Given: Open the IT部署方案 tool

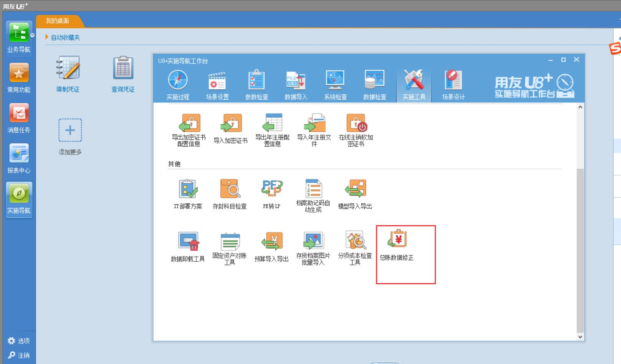Looking at the screenshot, I should pyautogui.click(x=188, y=194).
